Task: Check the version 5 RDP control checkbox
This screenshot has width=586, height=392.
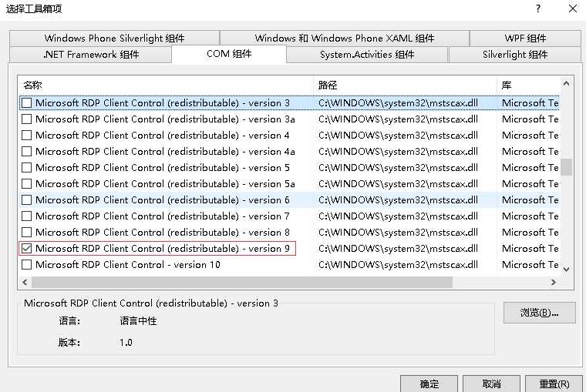Action: coord(26,168)
